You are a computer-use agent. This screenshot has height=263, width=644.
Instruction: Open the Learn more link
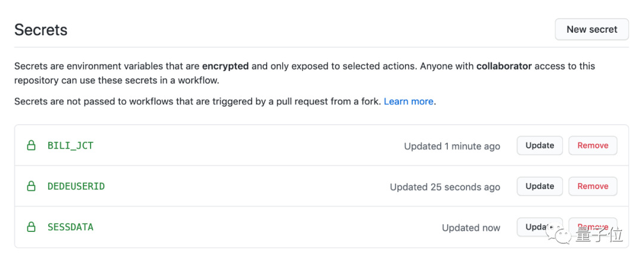pos(408,101)
